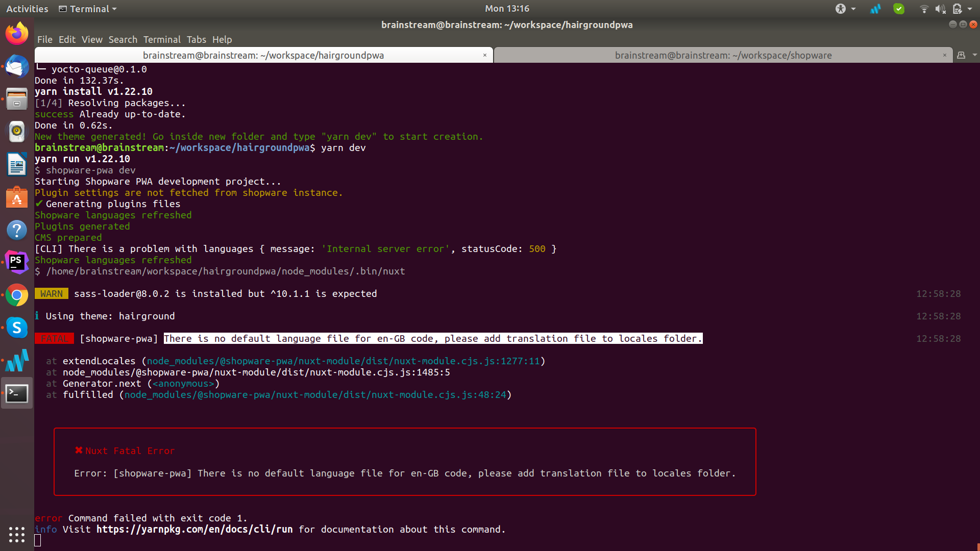Open PhpStorm IDE

(x=17, y=262)
